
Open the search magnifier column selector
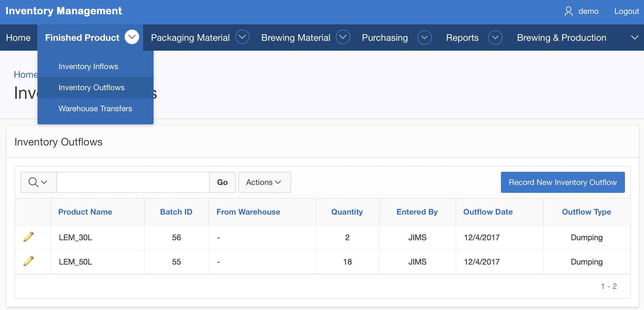pyautogui.click(x=38, y=182)
